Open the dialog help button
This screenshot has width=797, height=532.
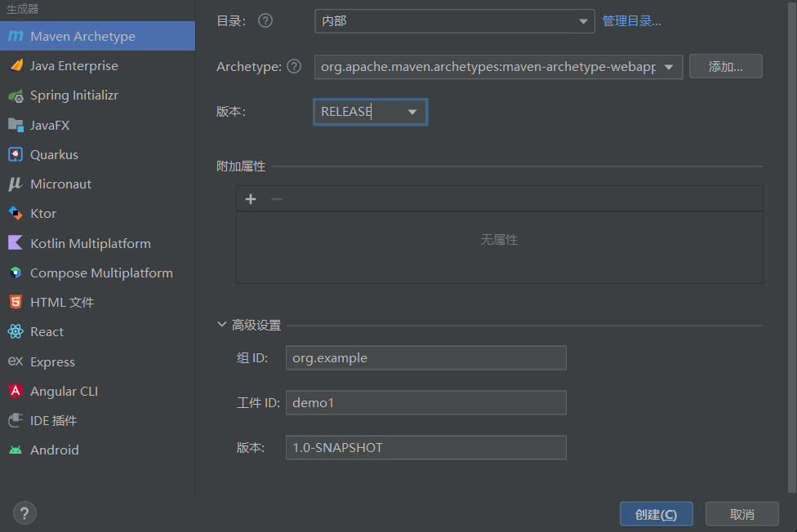click(x=24, y=513)
